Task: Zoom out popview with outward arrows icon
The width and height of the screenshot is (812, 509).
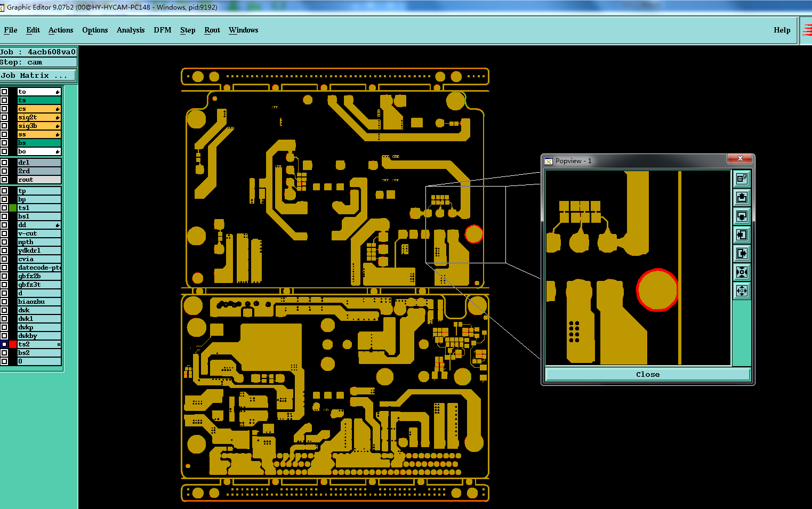Action: [742, 291]
